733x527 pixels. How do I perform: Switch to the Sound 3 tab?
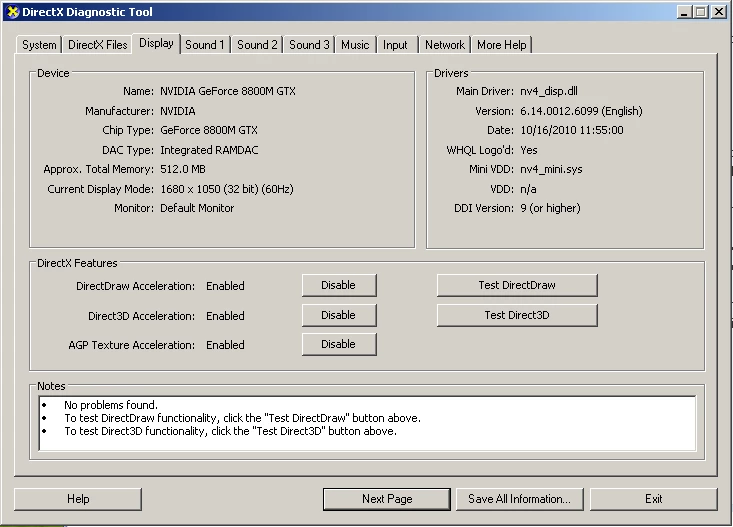point(309,45)
